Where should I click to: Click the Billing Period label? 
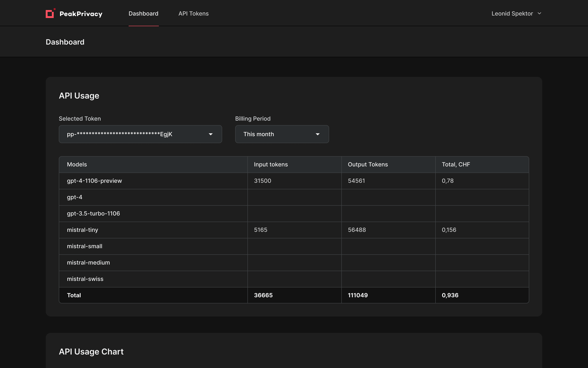(x=253, y=119)
